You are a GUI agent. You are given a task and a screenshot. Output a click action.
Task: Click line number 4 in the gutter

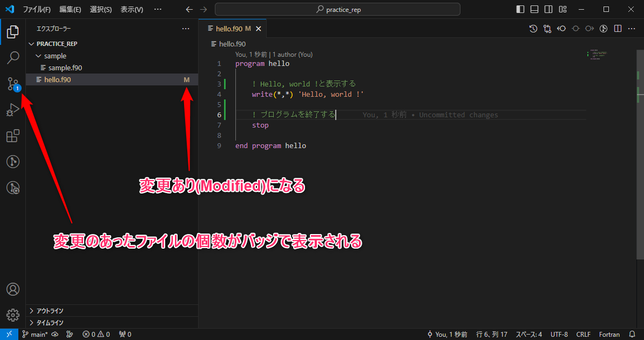point(219,94)
